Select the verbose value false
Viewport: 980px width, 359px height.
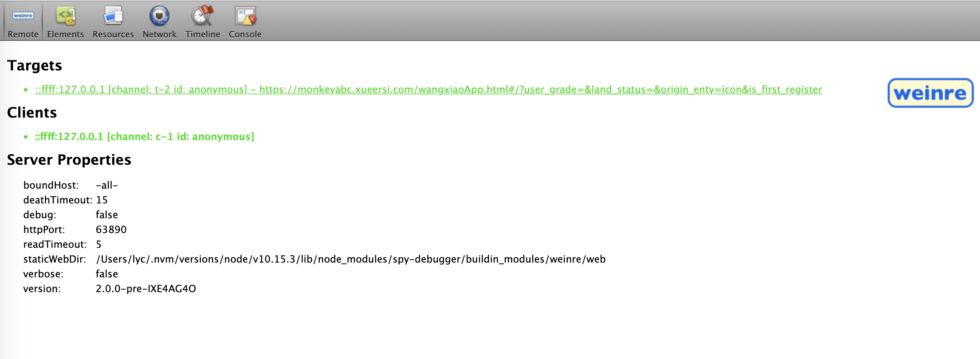pos(107,274)
